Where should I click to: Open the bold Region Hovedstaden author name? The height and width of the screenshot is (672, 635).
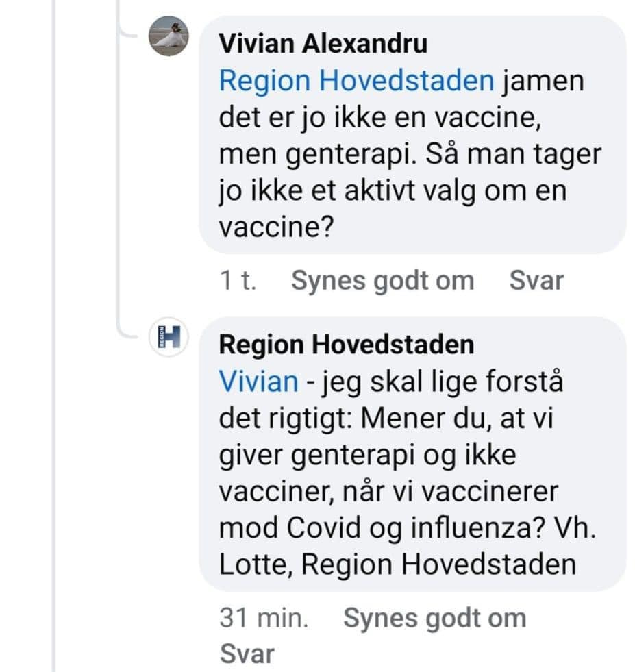[346, 345]
